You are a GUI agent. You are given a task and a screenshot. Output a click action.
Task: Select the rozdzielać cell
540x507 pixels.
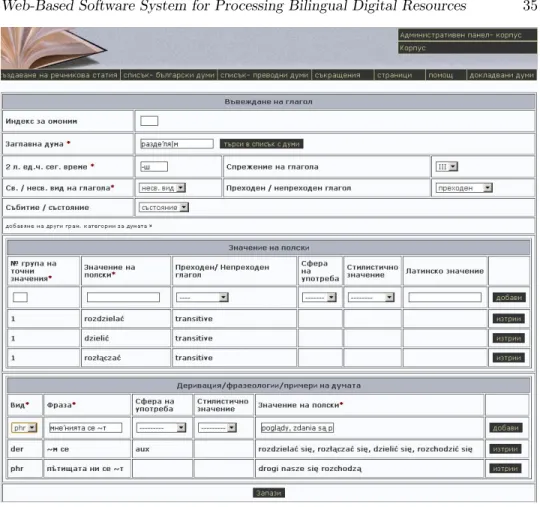126,319
